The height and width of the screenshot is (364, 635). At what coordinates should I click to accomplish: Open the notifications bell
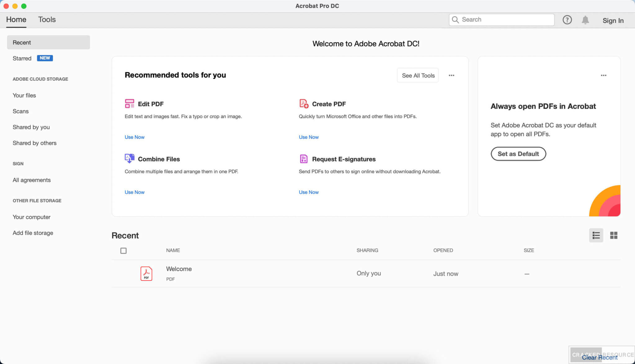coord(585,20)
